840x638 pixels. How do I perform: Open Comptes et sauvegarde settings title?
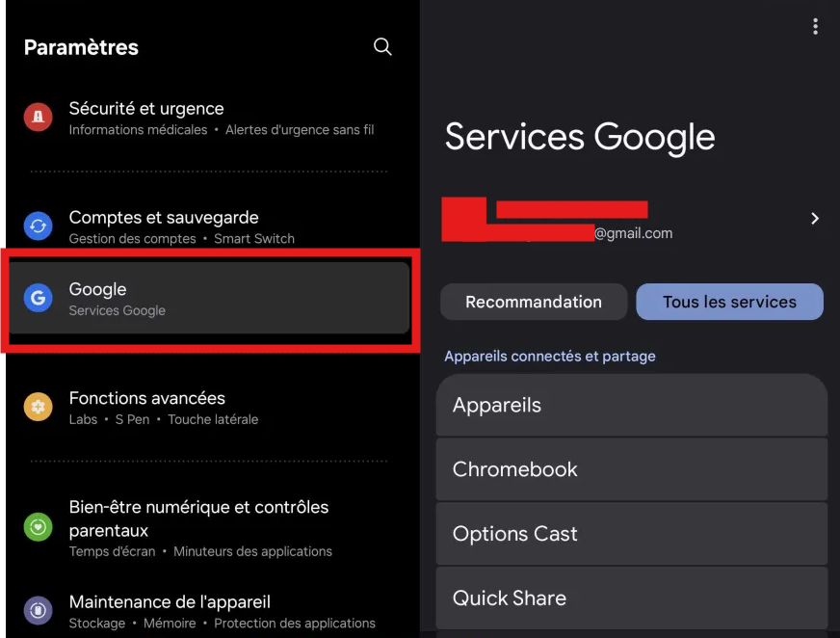point(164,218)
